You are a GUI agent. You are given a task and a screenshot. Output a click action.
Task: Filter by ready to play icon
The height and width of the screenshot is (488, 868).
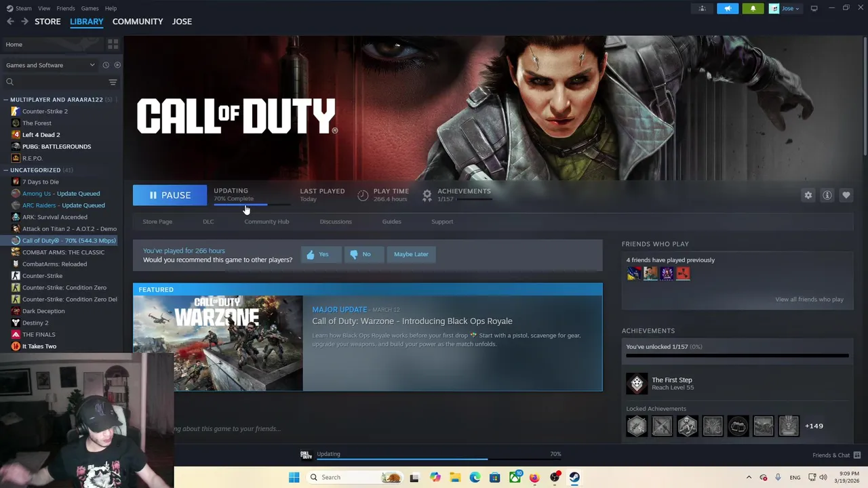click(x=117, y=65)
